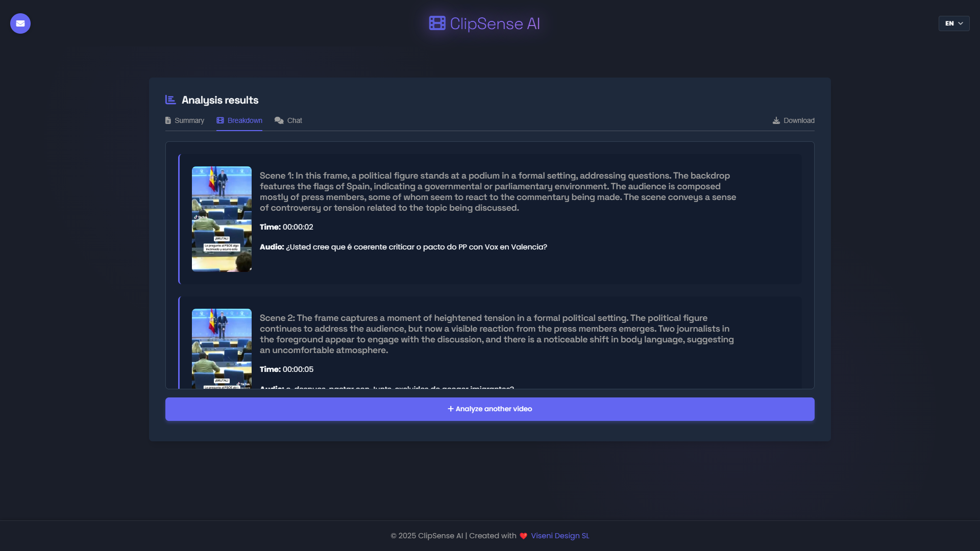Viewport: 980px width, 551px height.
Task: Click the Summary document icon
Action: (168, 121)
